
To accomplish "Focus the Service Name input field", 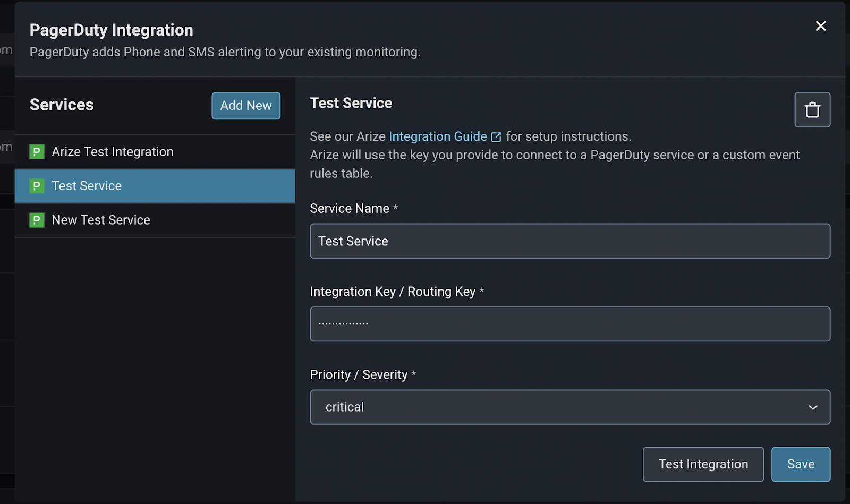I will (570, 241).
